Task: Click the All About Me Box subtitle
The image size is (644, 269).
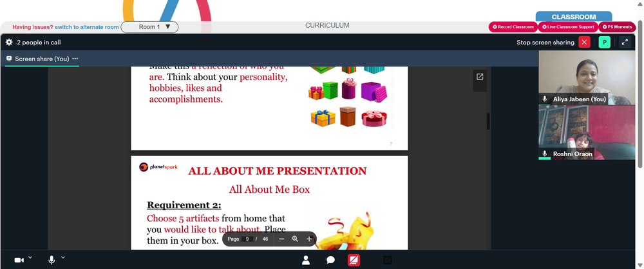Action: [x=269, y=190]
